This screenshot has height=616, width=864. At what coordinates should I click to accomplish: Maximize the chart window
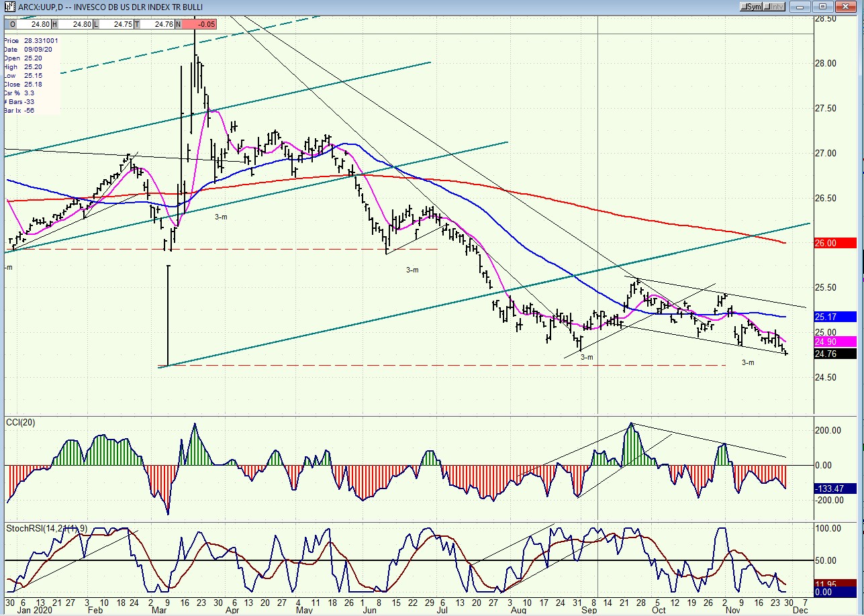coord(824,7)
